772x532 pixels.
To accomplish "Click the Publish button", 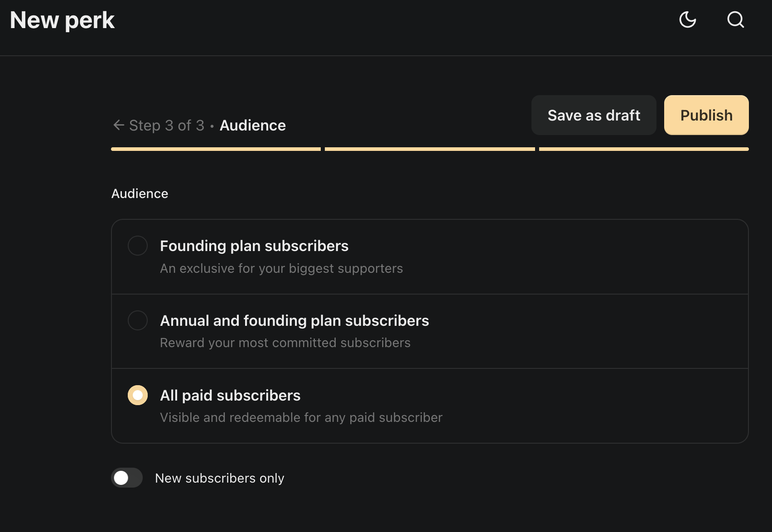I will [x=706, y=115].
